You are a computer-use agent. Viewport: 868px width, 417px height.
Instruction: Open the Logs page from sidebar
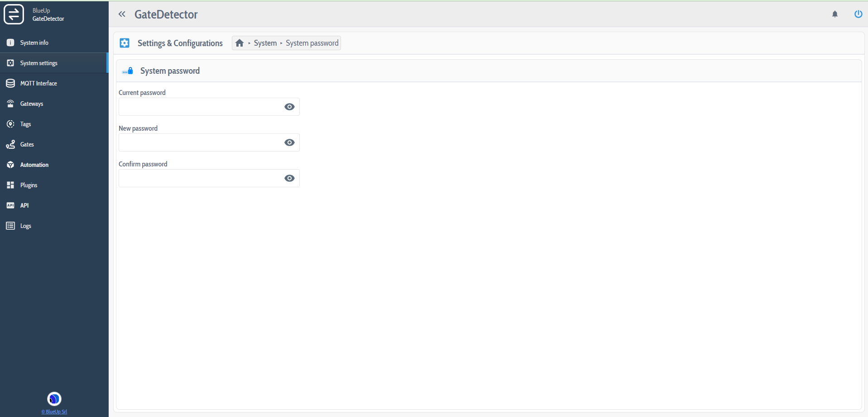(x=25, y=226)
